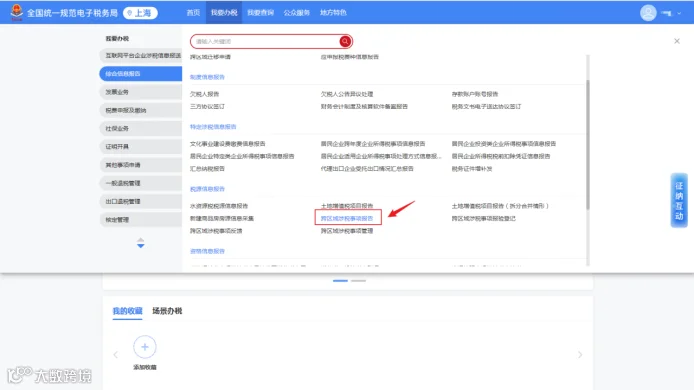Select 证明开具 sidebar item
Viewport: 694px width, 390px height.
141,147
